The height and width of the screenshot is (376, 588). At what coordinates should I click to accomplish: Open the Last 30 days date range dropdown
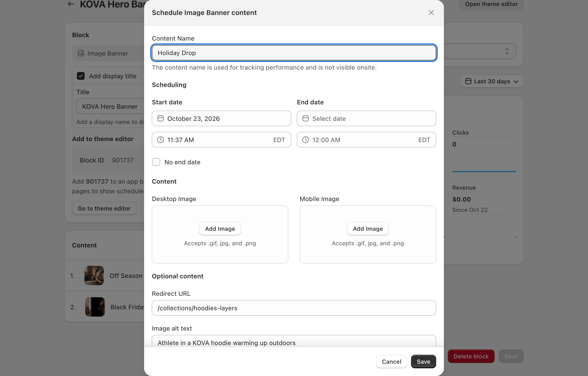point(492,81)
